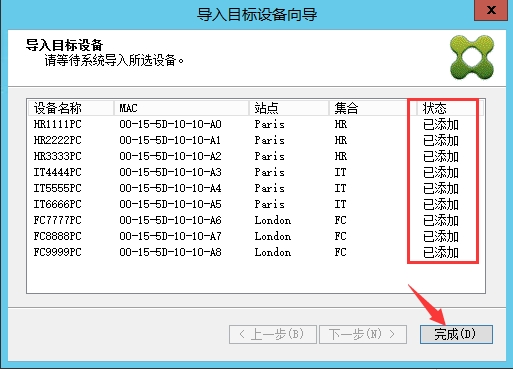Click MAC address 00-15-5D-10-10-A2
This screenshot has width=513, height=370.
[170, 156]
